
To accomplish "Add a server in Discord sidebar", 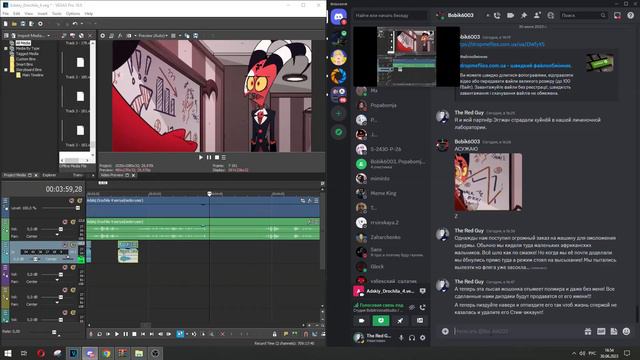I will pyautogui.click(x=338, y=113).
